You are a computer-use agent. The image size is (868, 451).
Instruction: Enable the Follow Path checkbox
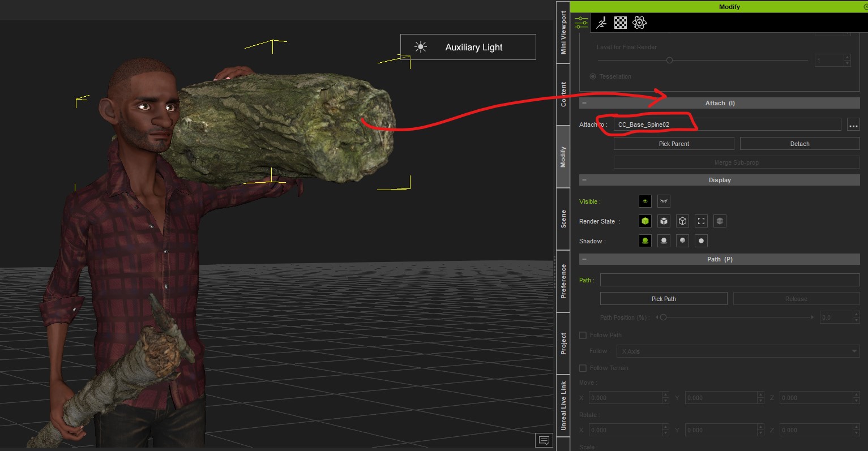pos(583,335)
